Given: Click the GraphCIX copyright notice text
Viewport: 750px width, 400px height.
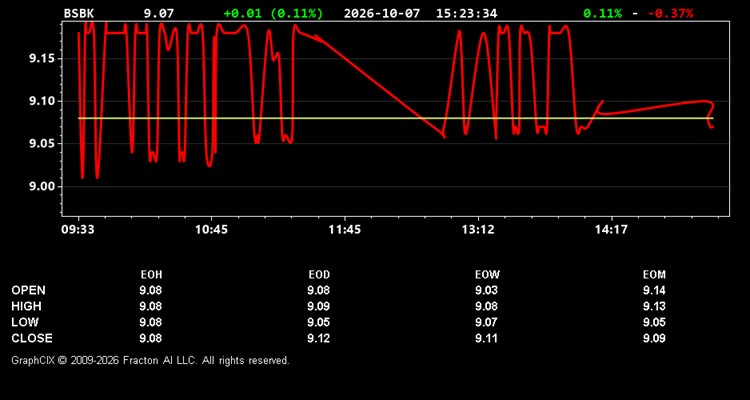Looking at the screenshot, I should coord(150,360).
